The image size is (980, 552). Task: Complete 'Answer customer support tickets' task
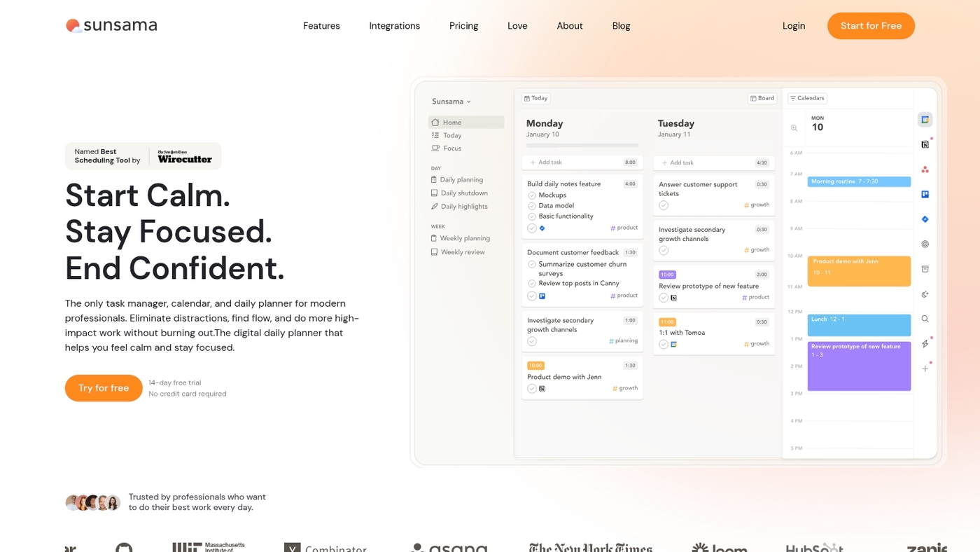[662, 205]
